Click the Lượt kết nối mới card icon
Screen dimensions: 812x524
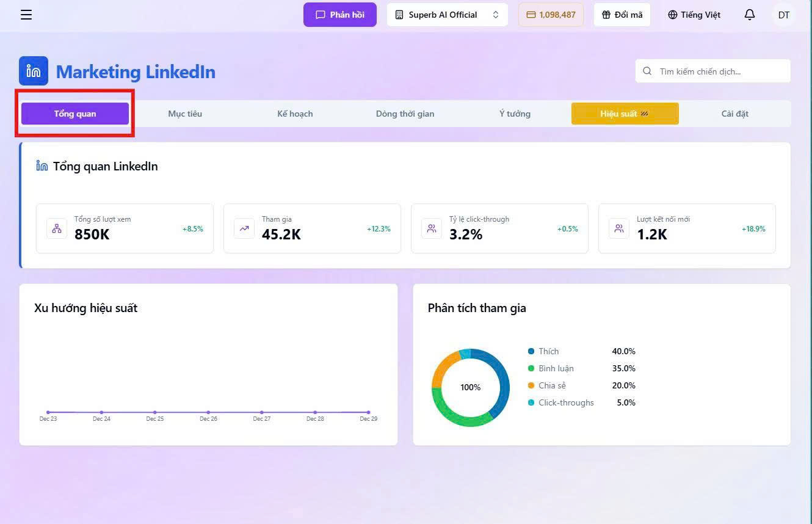tap(619, 228)
